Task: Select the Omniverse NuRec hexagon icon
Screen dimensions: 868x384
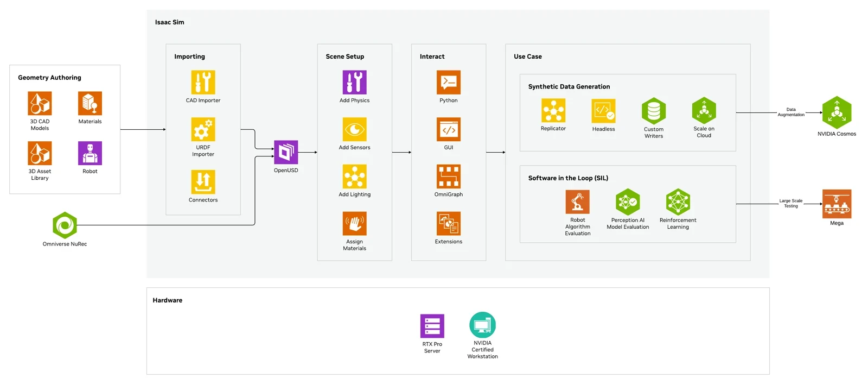Action: click(65, 225)
